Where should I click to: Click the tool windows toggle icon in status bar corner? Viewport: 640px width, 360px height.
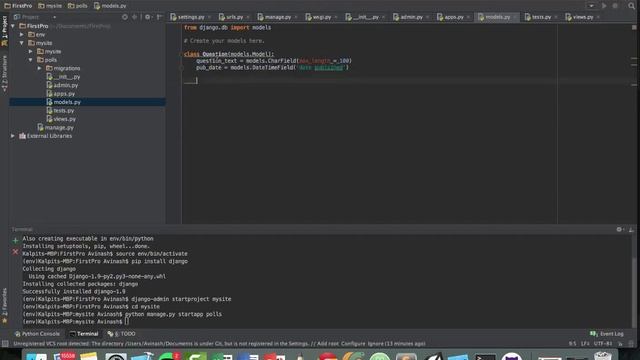tap(5, 344)
